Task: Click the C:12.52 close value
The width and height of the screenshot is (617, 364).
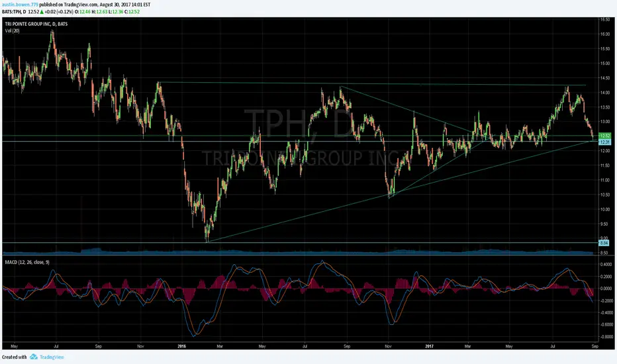Action: [132, 12]
